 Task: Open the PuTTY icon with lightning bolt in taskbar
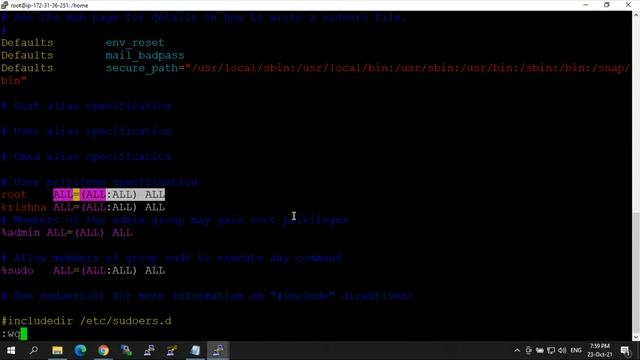tap(172, 350)
